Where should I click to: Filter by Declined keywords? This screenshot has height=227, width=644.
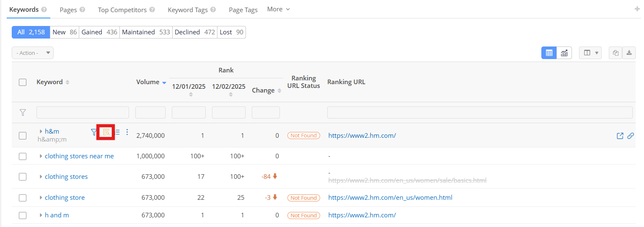pyautogui.click(x=194, y=32)
